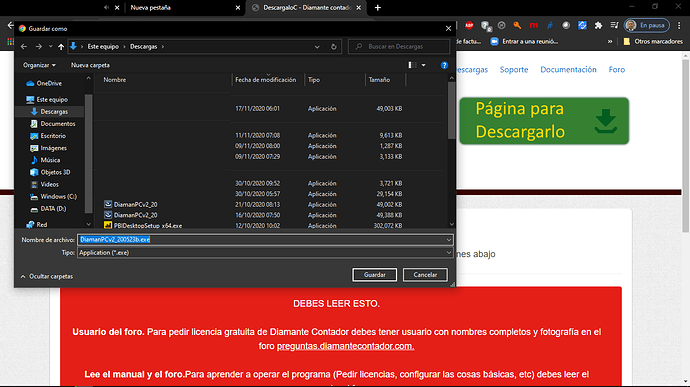Open the Soporte link on the webpage
Screen dimensions: 690x387
(514, 70)
